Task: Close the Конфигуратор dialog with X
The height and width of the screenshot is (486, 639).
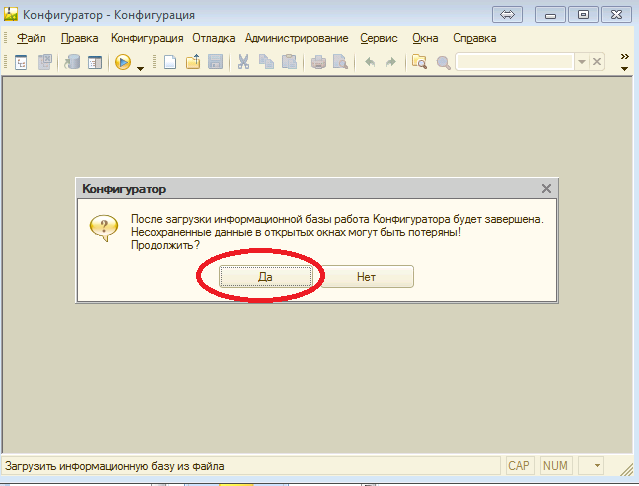Action: [546, 188]
